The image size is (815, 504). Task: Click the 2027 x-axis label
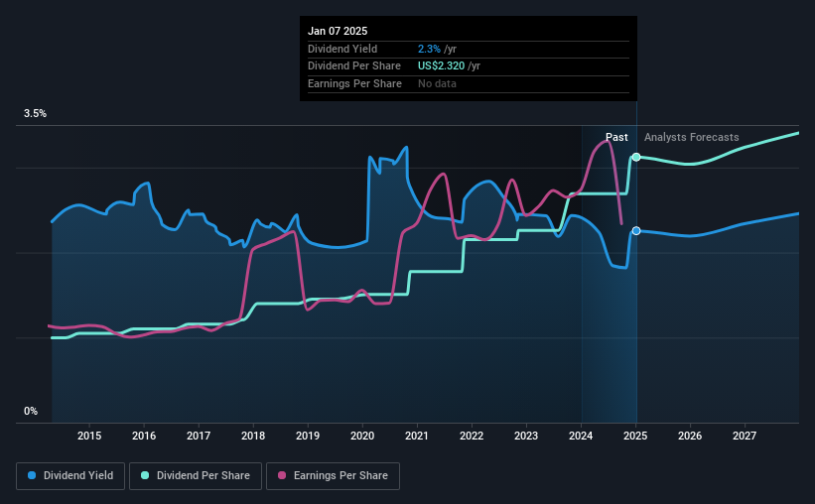click(x=745, y=436)
